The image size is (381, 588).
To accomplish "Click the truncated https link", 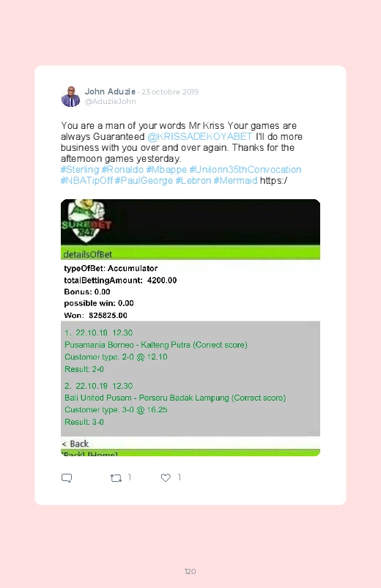I will pyautogui.click(x=273, y=180).
